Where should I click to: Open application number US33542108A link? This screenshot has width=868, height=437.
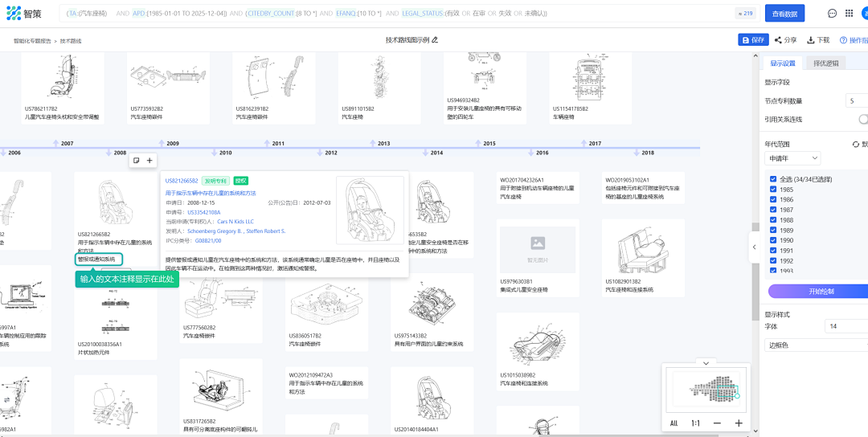pyautogui.click(x=203, y=212)
